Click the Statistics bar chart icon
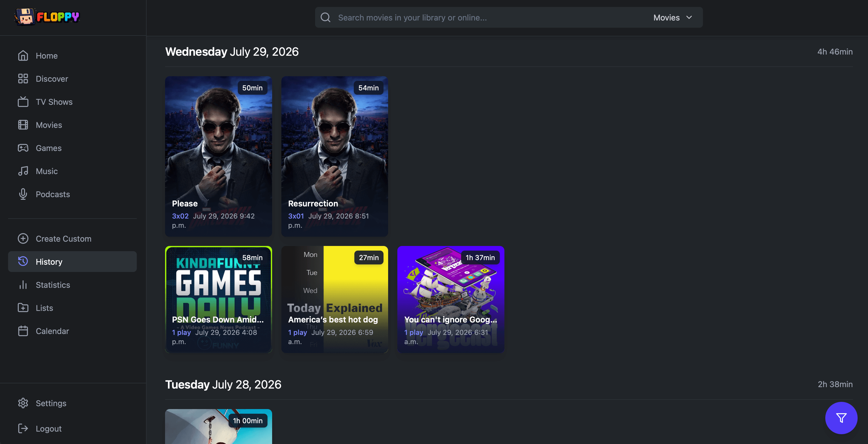Screen dimensions: 868x444 [23, 285]
